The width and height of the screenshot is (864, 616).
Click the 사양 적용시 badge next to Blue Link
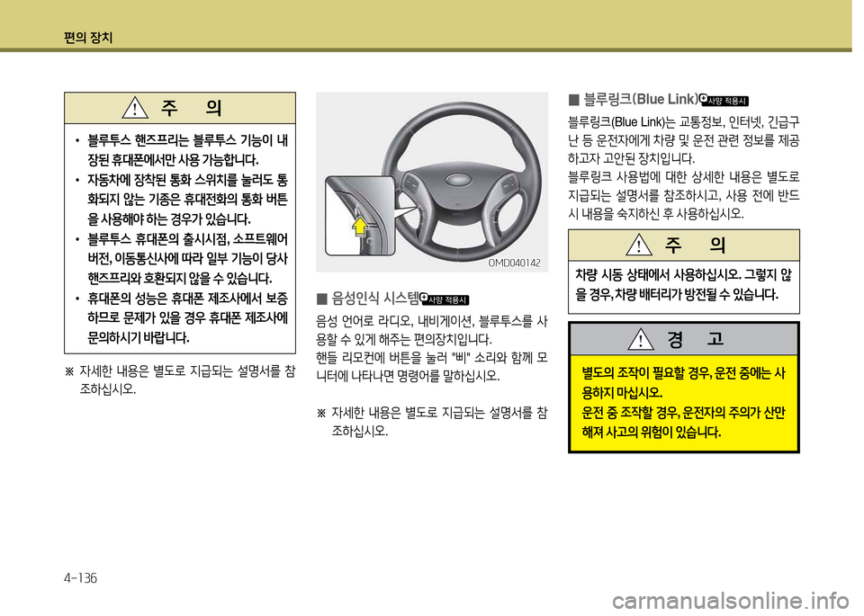(724, 100)
